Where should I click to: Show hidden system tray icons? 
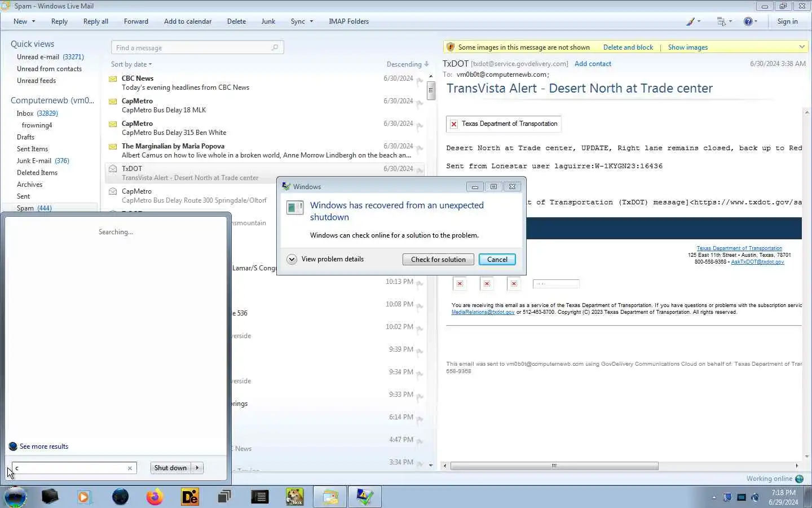714,497
